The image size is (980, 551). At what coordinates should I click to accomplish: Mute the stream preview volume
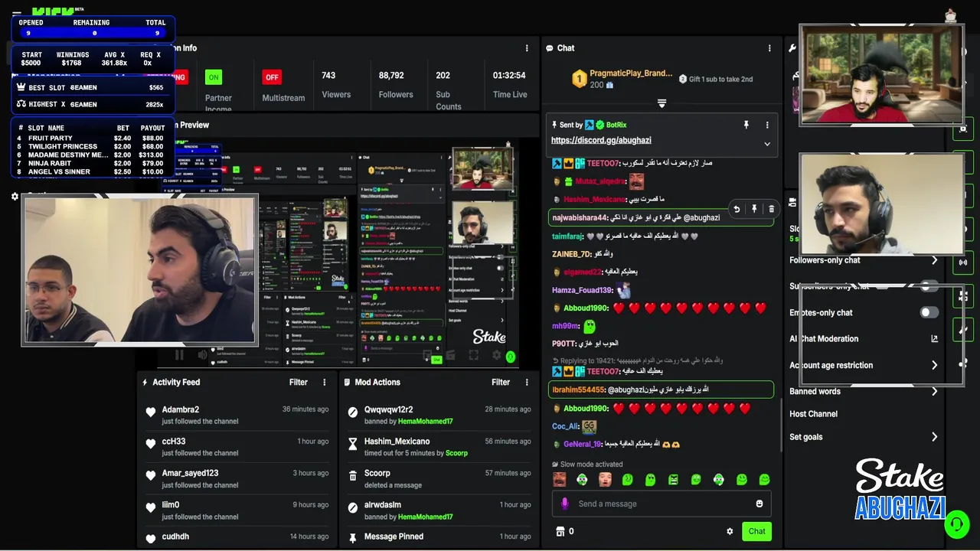pos(202,355)
